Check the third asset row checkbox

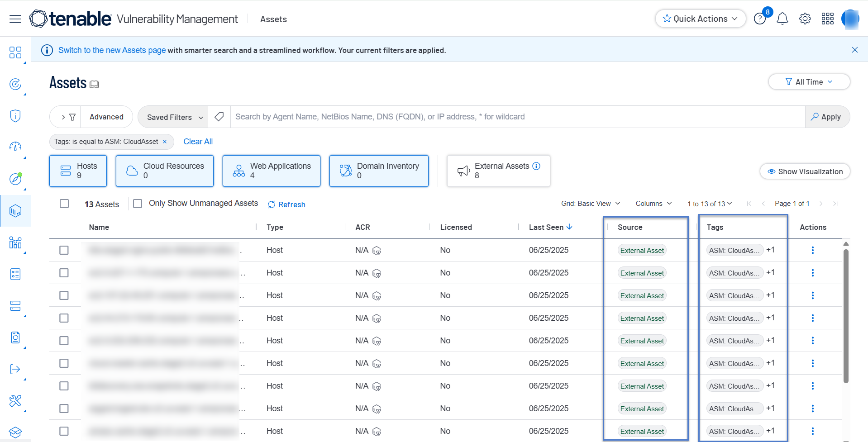pyautogui.click(x=64, y=295)
